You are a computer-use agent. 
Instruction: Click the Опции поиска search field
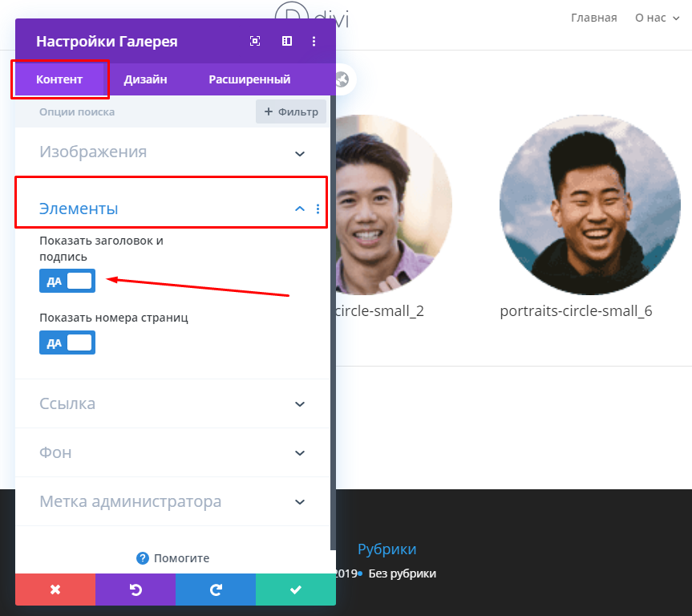coord(136,112)
